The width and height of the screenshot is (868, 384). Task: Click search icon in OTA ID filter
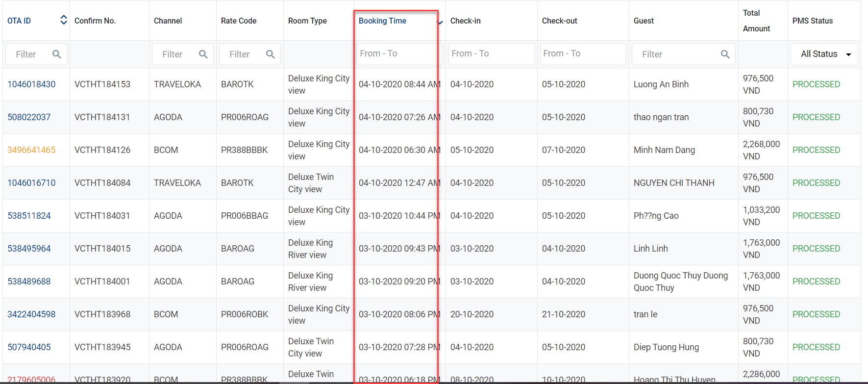[x=57, y=54]
